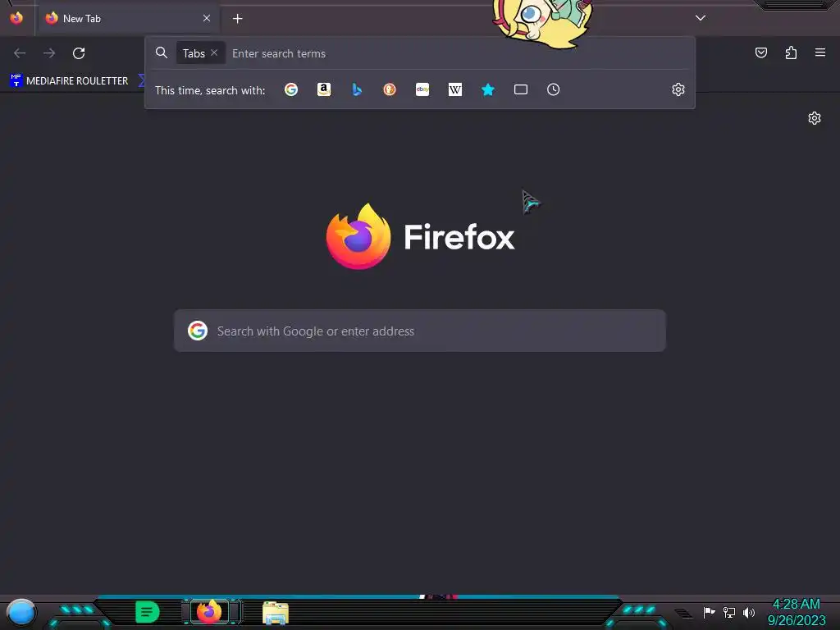Search this time with Amazon icon
840x630 pixels.
[323, 89]
